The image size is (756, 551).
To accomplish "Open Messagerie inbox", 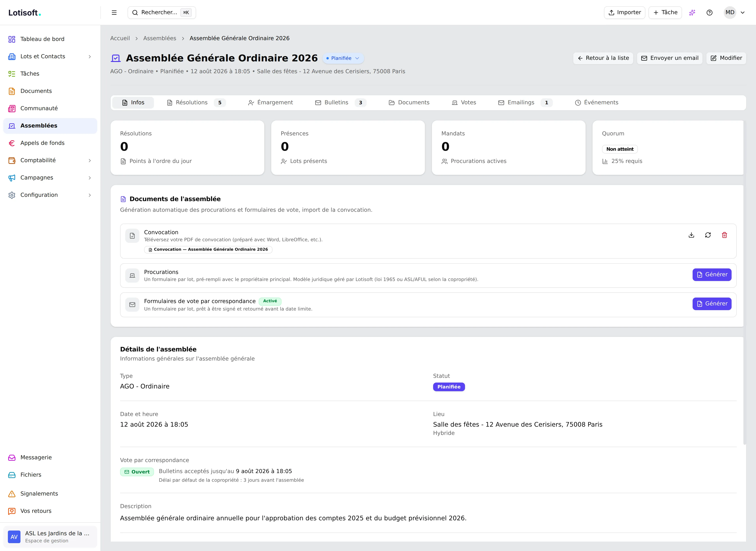I will tap(50, 458).
